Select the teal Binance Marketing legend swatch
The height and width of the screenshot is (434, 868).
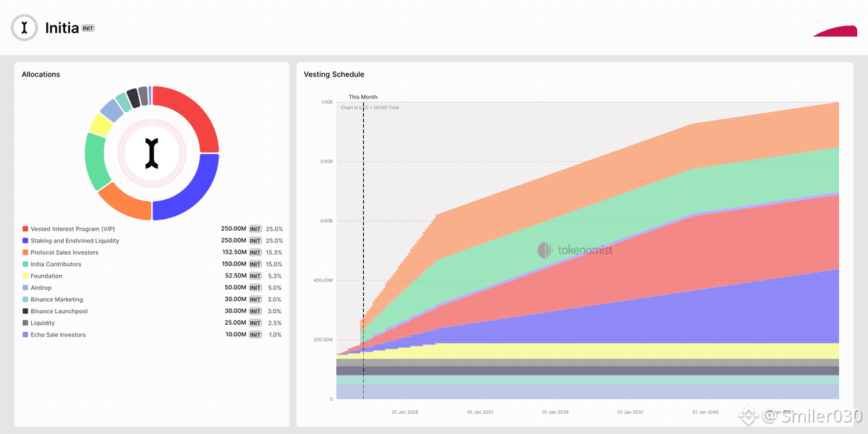tap(25, 299)
